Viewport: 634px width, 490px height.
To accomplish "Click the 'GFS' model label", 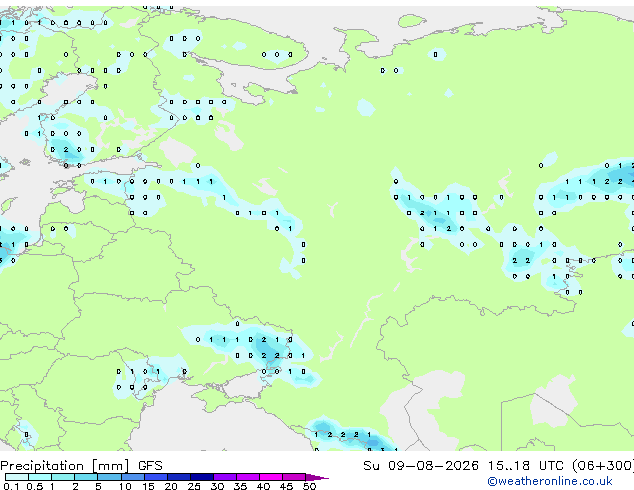I will (150, 466).
